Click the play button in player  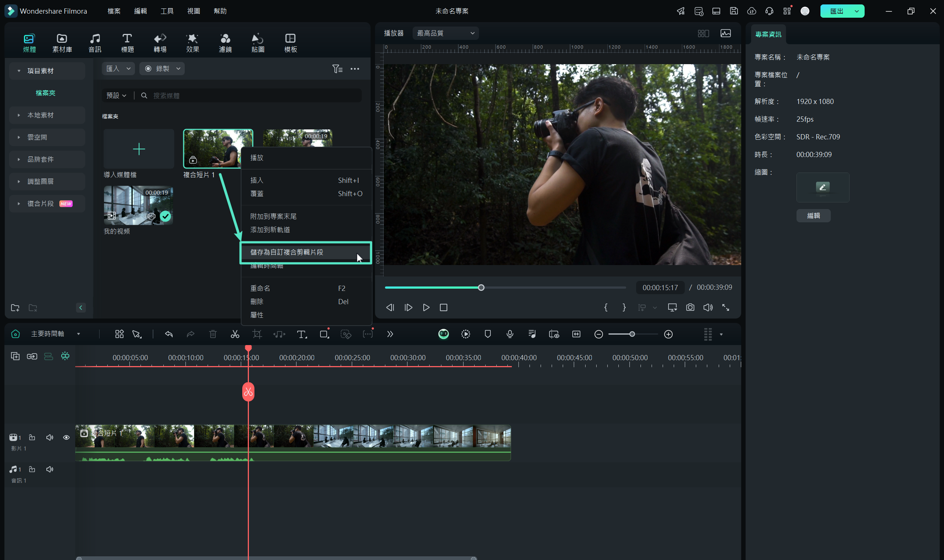click(426, 307)
